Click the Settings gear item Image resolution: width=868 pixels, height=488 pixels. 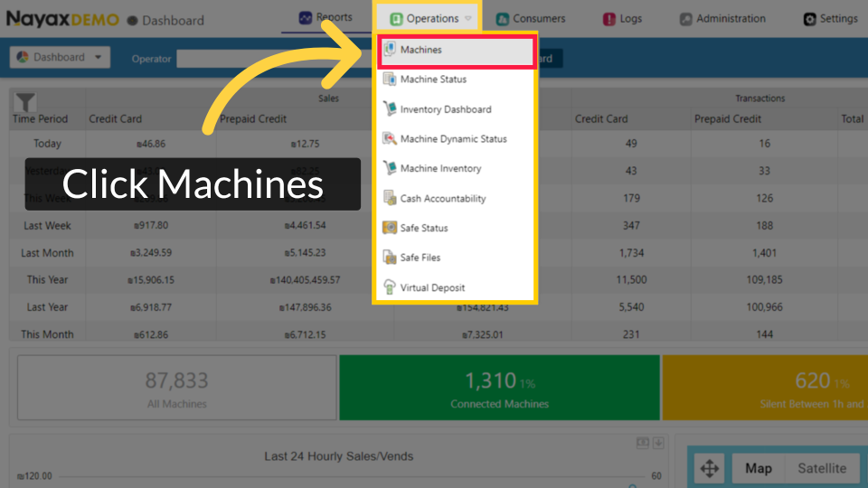point(830,19)
